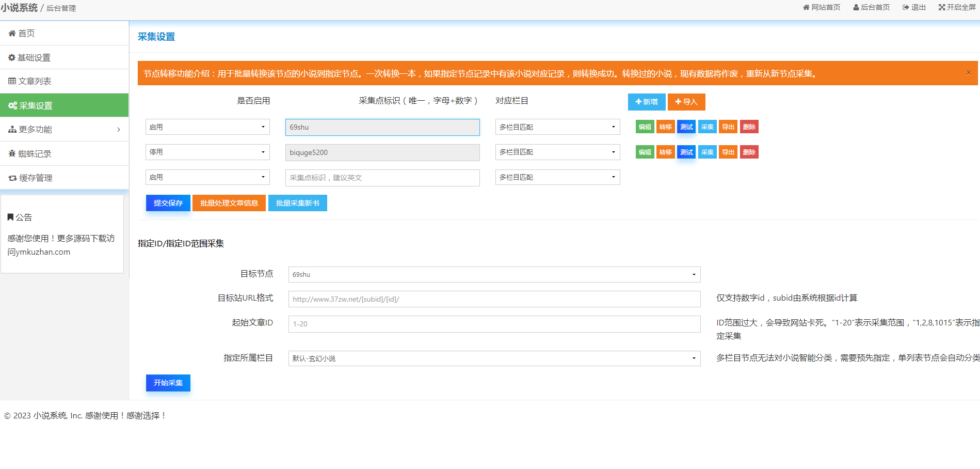Open 对应栏目 dropdown in the empty row
980x469 pixels.
click(x=557, y=177)
